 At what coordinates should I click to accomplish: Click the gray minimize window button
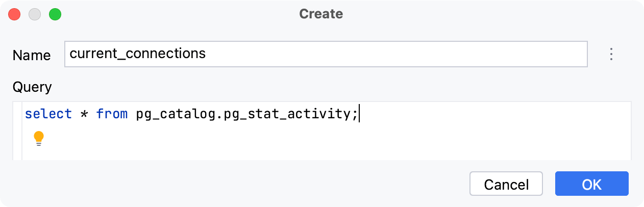click(35, 14)
